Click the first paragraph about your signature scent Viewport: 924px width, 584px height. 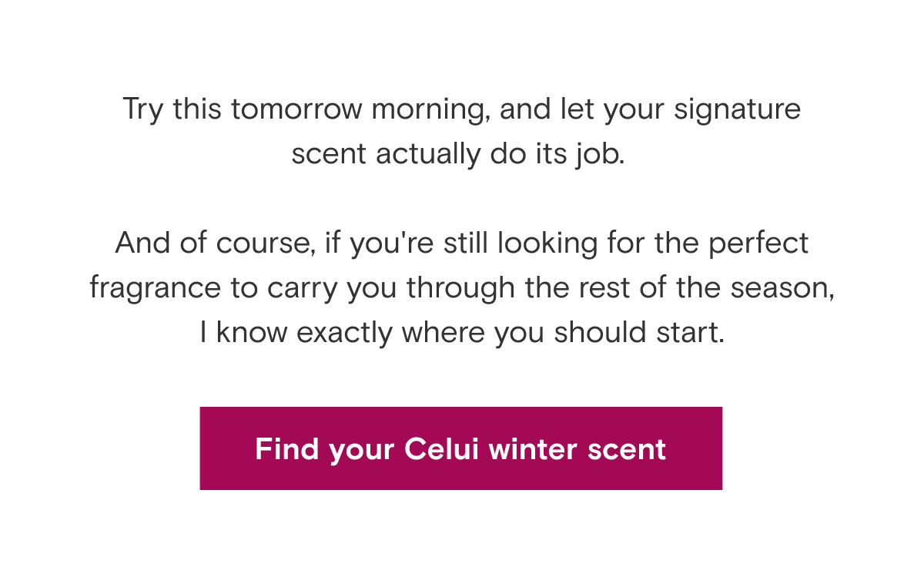click(x=460, y=131)
